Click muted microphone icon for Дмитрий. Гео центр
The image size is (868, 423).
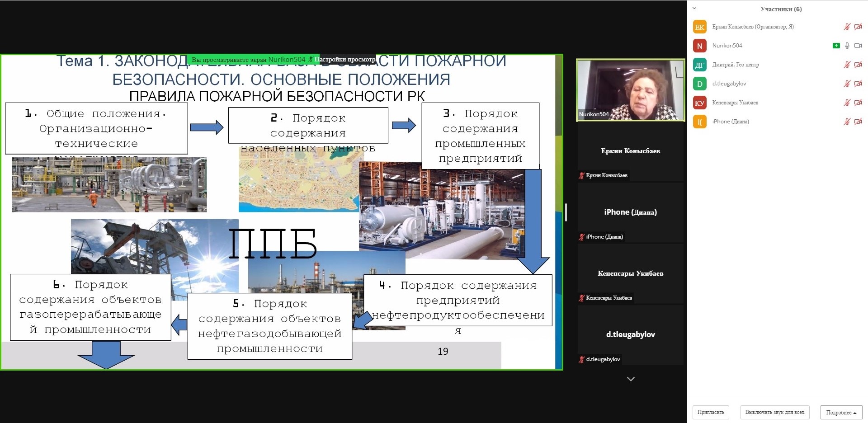(x=847, y=65)
